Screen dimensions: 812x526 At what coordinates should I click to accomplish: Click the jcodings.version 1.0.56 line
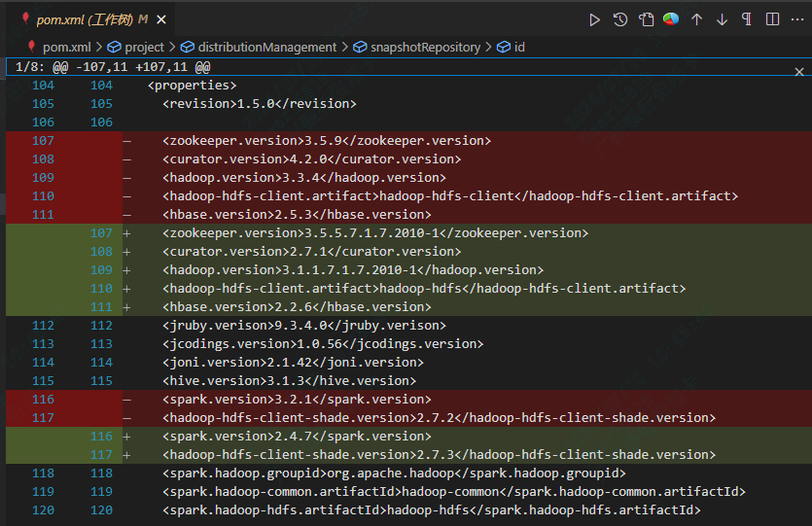323,344
